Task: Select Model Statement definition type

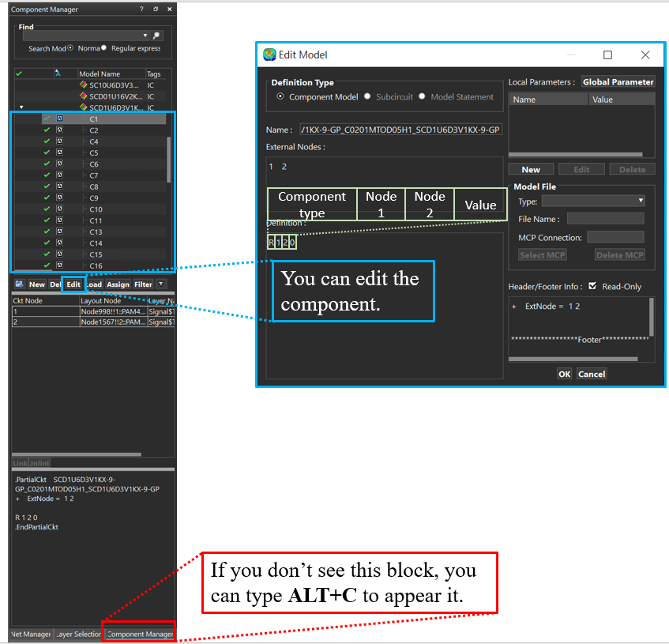Action: point(422,96)
